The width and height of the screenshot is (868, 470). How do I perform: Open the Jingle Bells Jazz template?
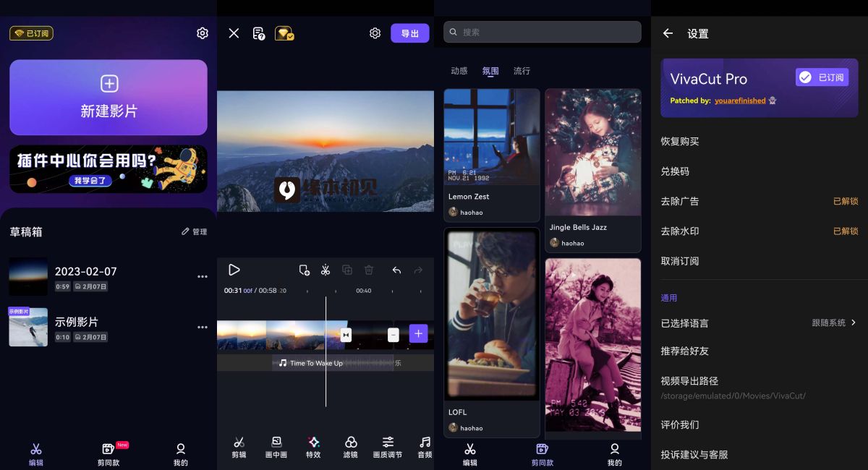593,170
